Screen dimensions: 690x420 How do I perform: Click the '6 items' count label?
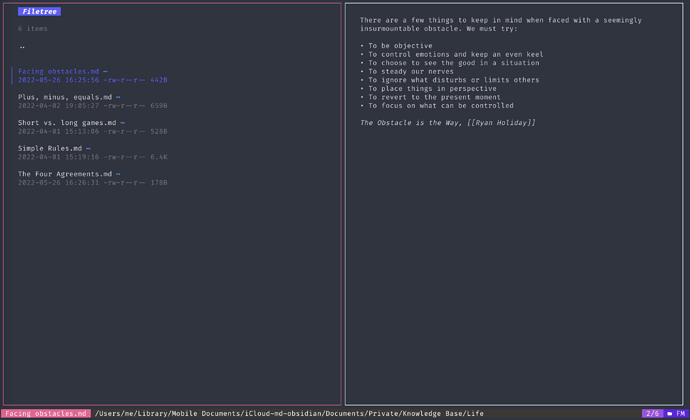click(33, 29)
